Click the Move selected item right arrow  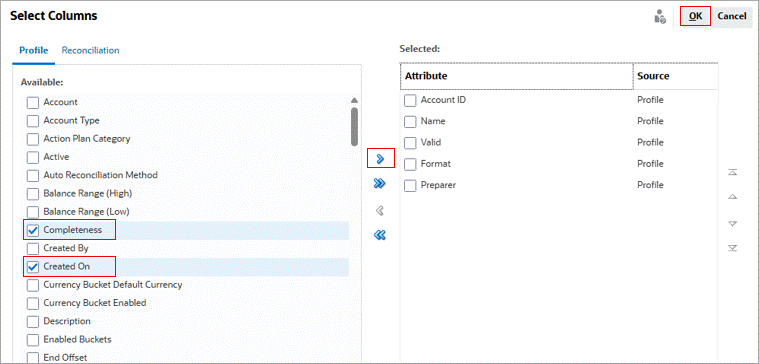[380, 159]
